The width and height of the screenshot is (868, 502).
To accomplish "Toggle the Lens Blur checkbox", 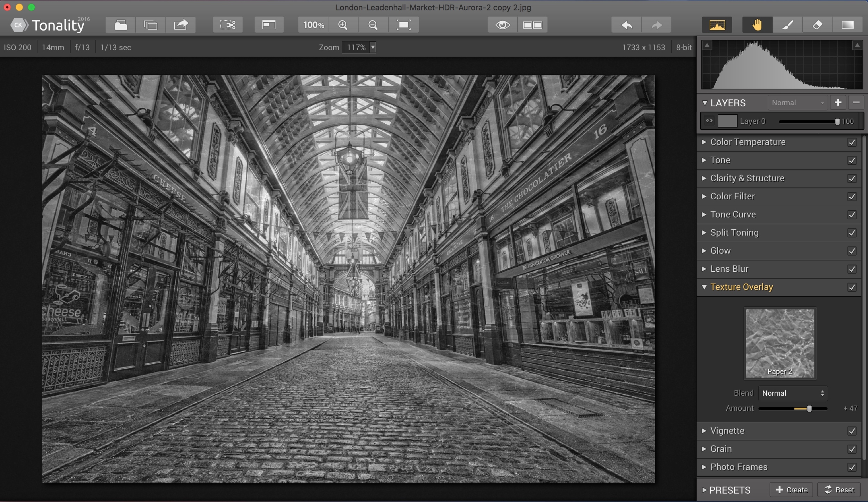I will tap(852, 269).
